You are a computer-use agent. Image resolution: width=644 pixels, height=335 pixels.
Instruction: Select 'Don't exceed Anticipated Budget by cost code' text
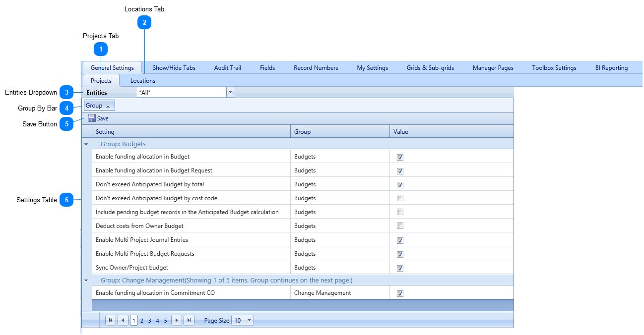click(x=156, y=198)
